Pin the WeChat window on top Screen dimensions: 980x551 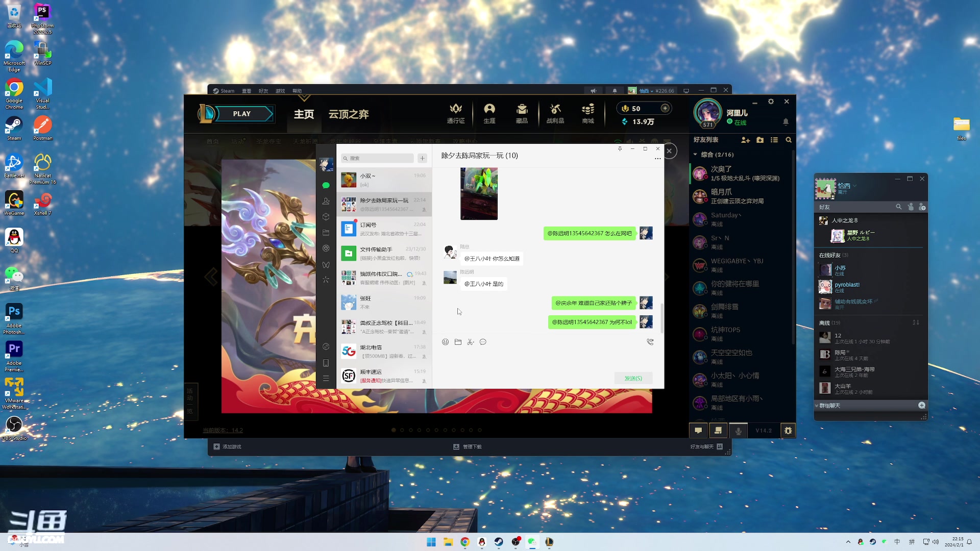620,148
